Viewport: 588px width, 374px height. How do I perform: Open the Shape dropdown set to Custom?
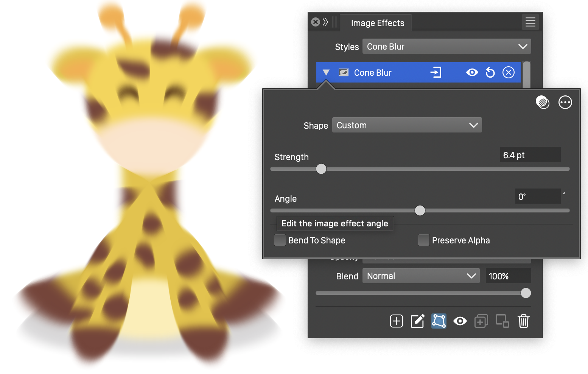pyautogui.click(x=407, y=125)
